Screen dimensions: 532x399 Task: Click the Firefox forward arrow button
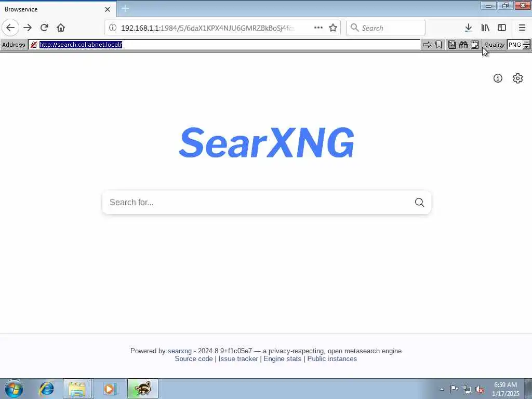28,28
